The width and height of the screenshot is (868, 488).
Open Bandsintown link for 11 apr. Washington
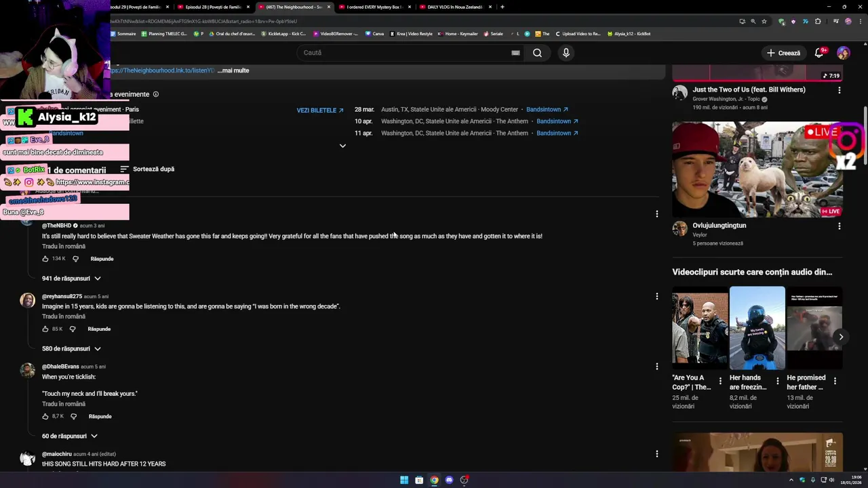557,134
